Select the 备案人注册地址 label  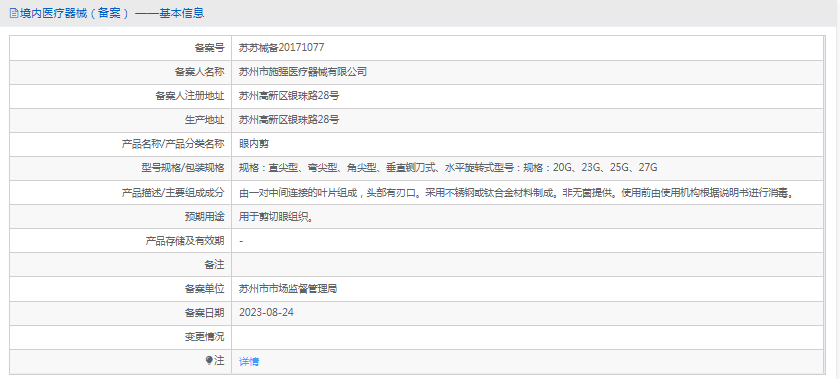tap(190, 96)
